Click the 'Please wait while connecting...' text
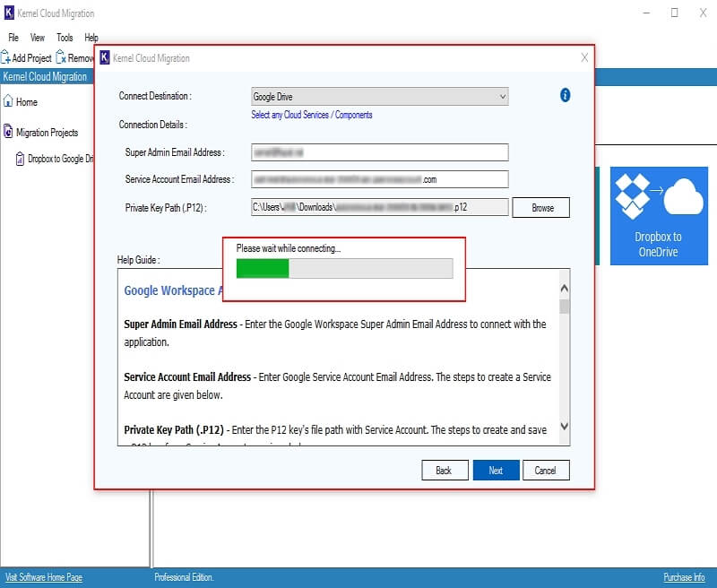This screenshot has width=717, height=588. click(289, 248)
